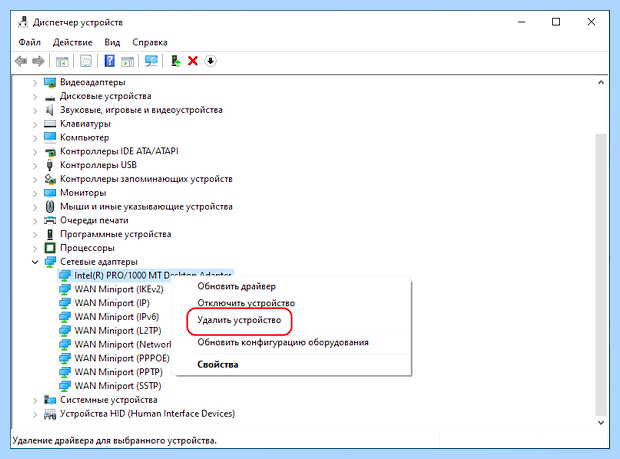The width and height of the screenshot is (620, 459).
Task: Click the Мыши mouse icon
Action: (50, 206)
